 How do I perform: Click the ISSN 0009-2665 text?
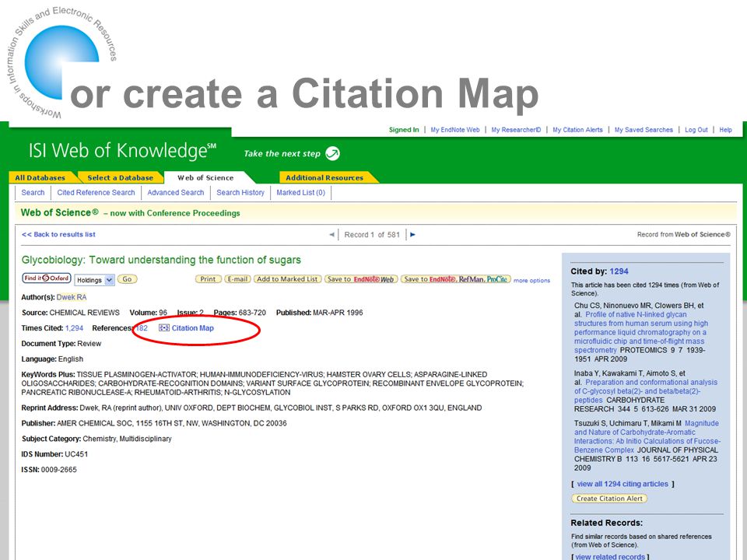point(49,470)
